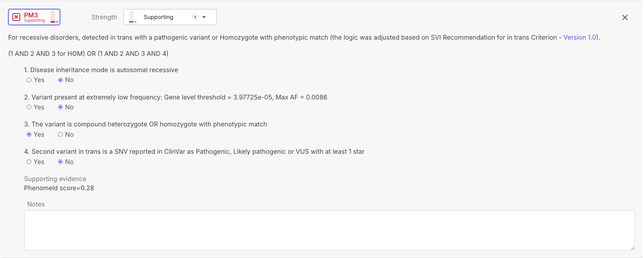Screen dimensions: 644x258
Task: Click the Strength label
Action: [x=104, y=17]
